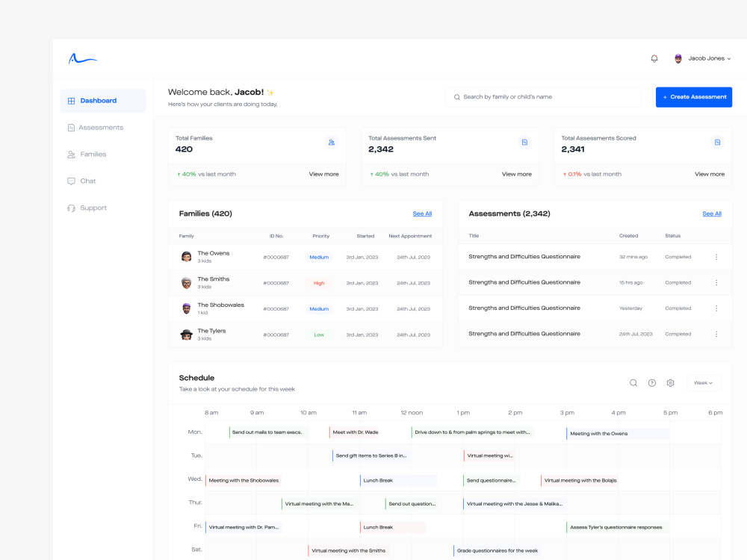Open Wednesday Send questionnaire event
The height and width of the screenshot is (560, 747).
[x=492, y=480]
